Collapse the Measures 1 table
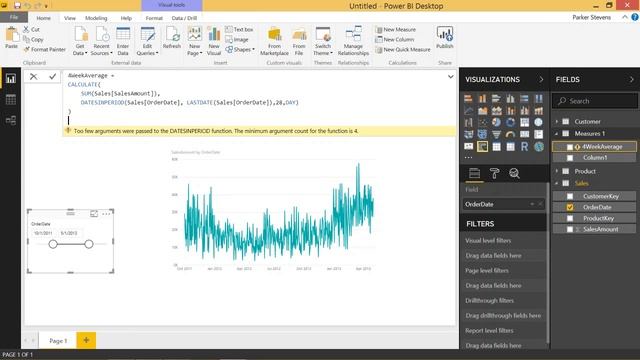Viewport: 640px width, 360px height. pos(556,133)
